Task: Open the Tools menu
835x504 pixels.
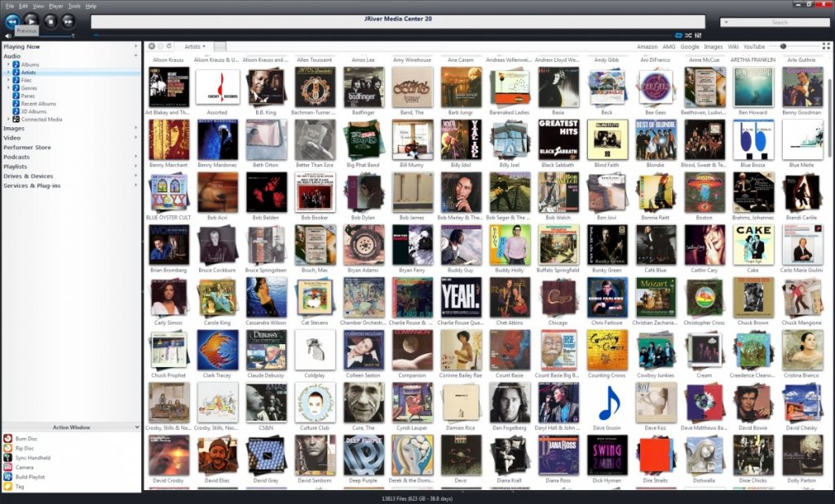Action: [x=74, y=6]
